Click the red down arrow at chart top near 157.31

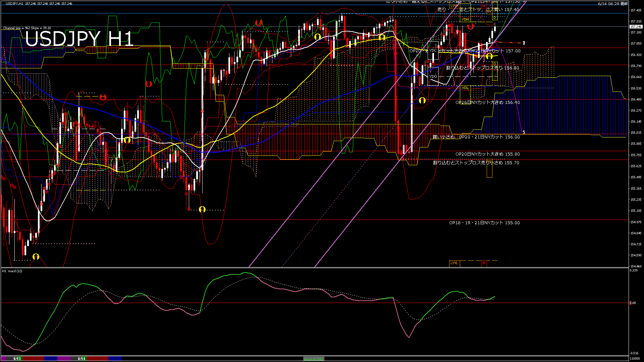coord(258,23)
